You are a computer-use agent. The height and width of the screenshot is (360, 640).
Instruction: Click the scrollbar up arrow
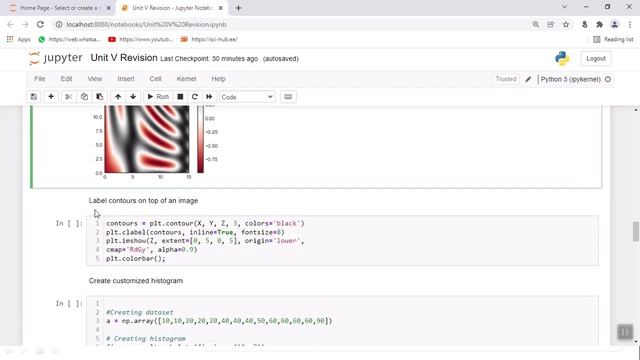tap(636, 110)
